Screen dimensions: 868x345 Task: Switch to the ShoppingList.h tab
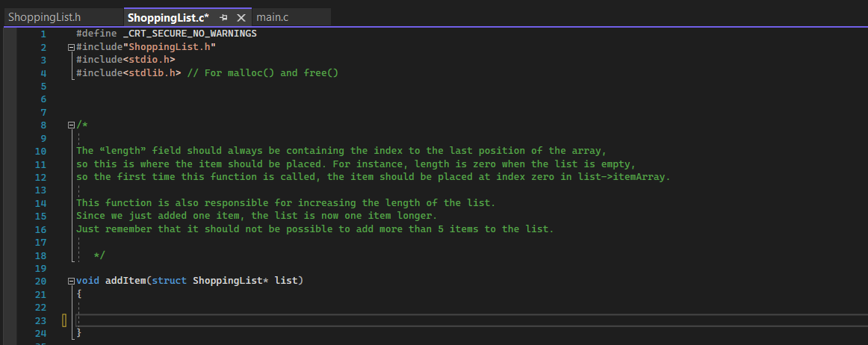coord(44,17)
